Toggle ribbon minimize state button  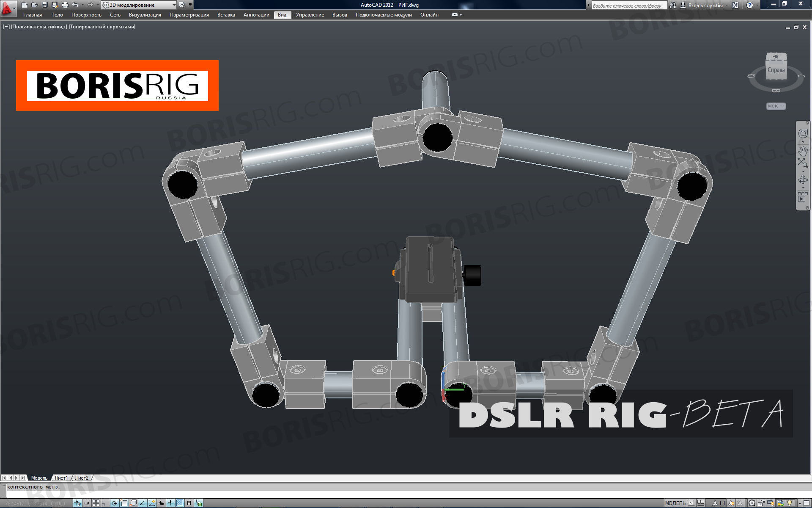pyautogui.click(x=455, y=15)
